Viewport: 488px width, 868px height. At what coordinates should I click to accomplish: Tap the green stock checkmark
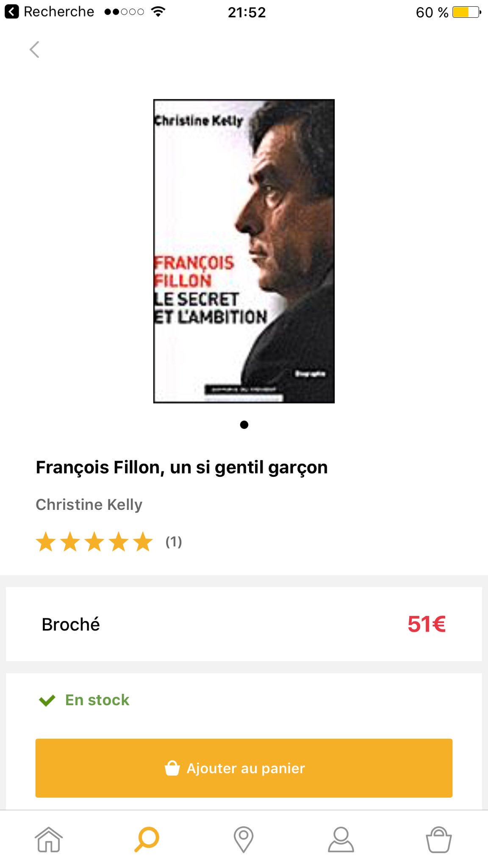pyautogui.click(x=47, y=700)
